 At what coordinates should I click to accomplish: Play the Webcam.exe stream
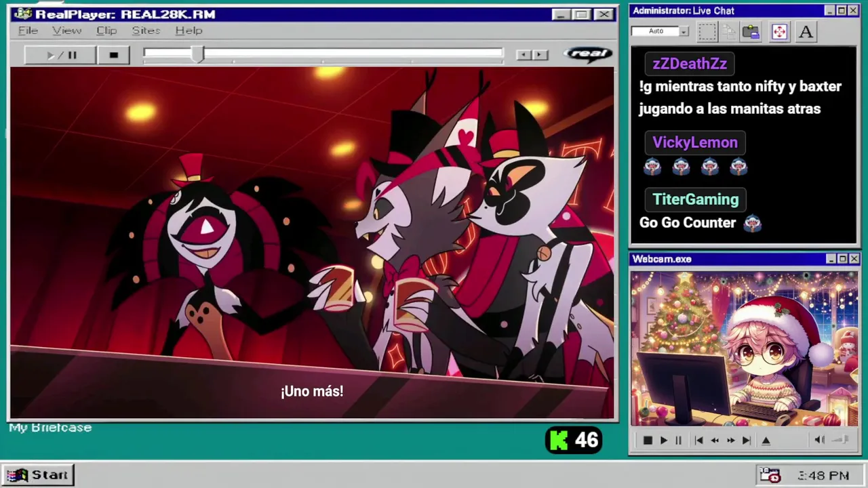[x=663, y=441]
